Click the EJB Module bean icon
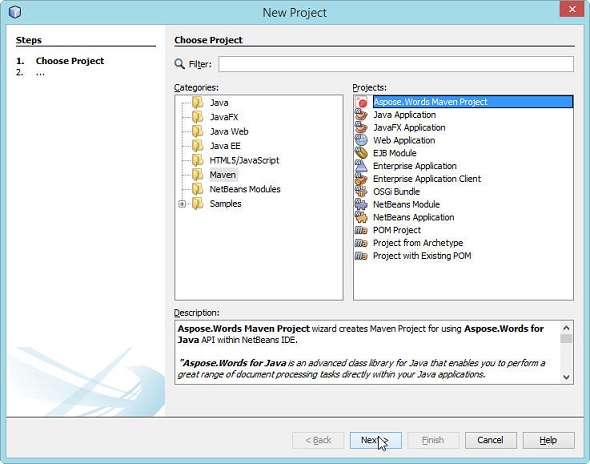The image size is (590, 464). point(361,153)
